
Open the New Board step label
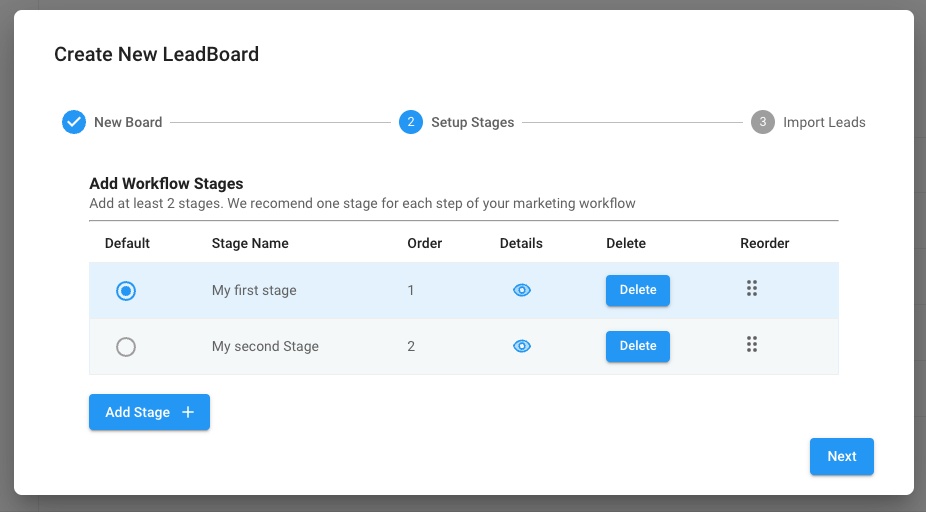(128, 122)
